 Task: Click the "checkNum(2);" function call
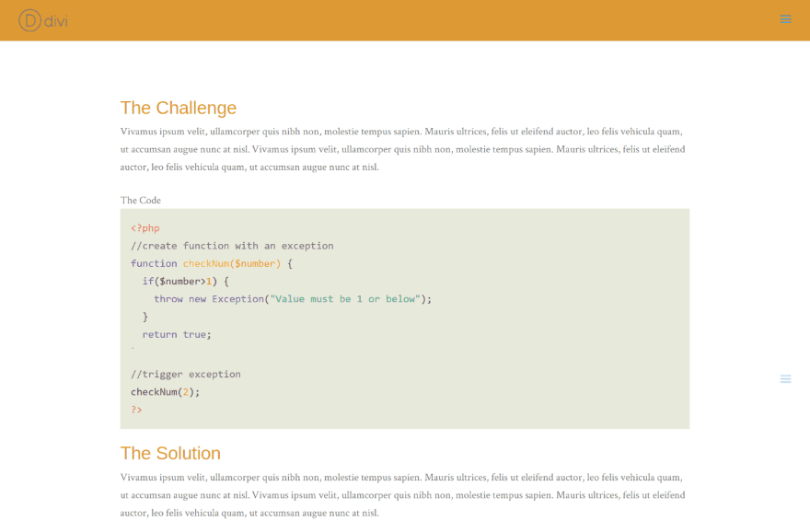coord(165,391)
